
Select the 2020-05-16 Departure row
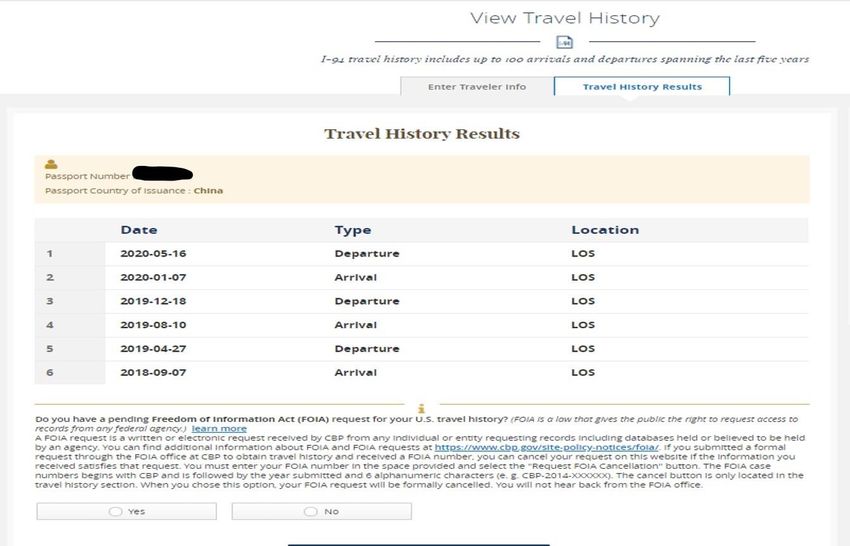point(421,254)
